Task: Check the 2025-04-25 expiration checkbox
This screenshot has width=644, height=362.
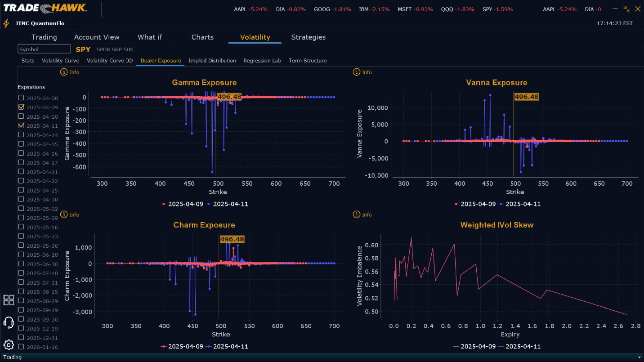Action: tap(21, 190)
